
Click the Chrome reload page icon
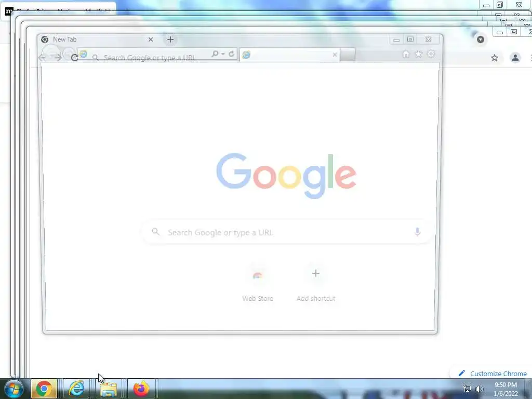75,58
